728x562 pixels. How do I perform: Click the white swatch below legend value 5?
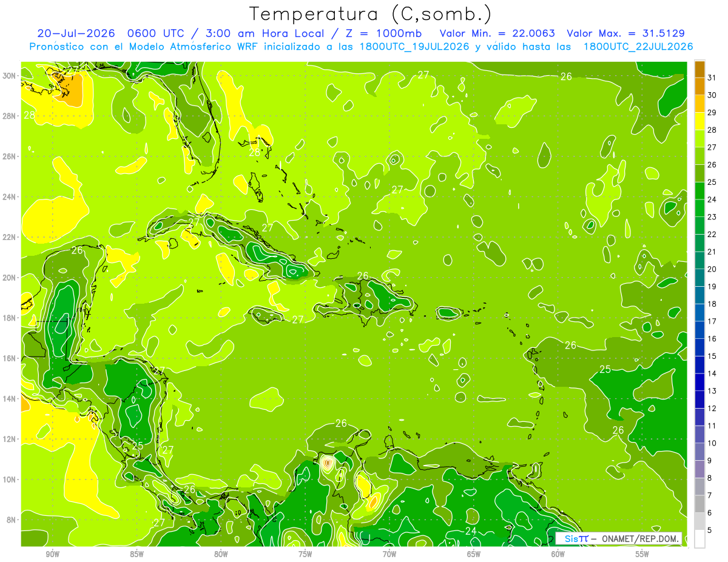coord(699,539)
